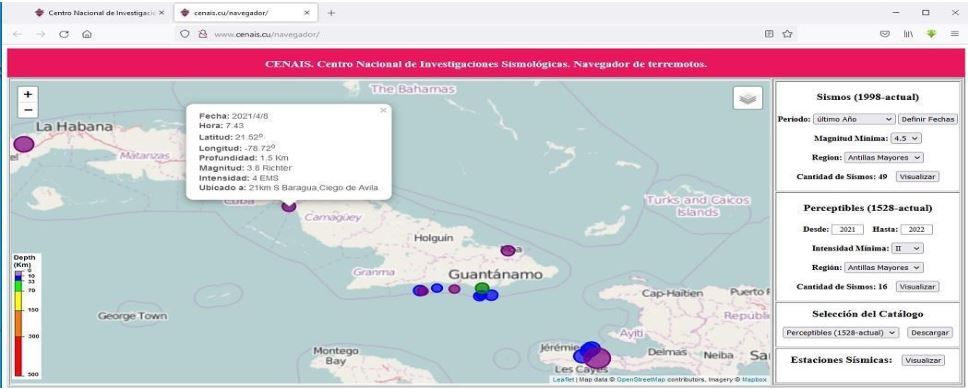Screen dimensions: 968x389
Task: Open the Sismos Region dropdown
Action: coord(883,157)
